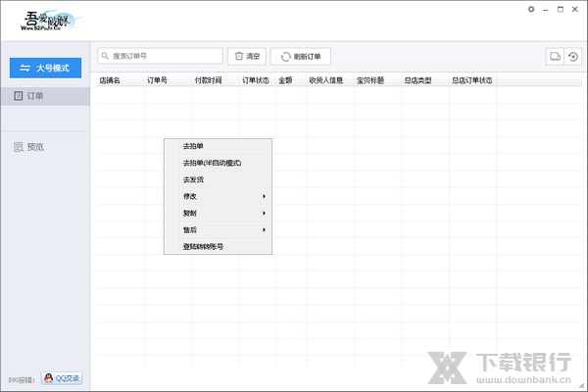The height and width of the screenshot is (392, 588).
Task: Toggle the 大号模式 mode button
Action: point(45,68)
